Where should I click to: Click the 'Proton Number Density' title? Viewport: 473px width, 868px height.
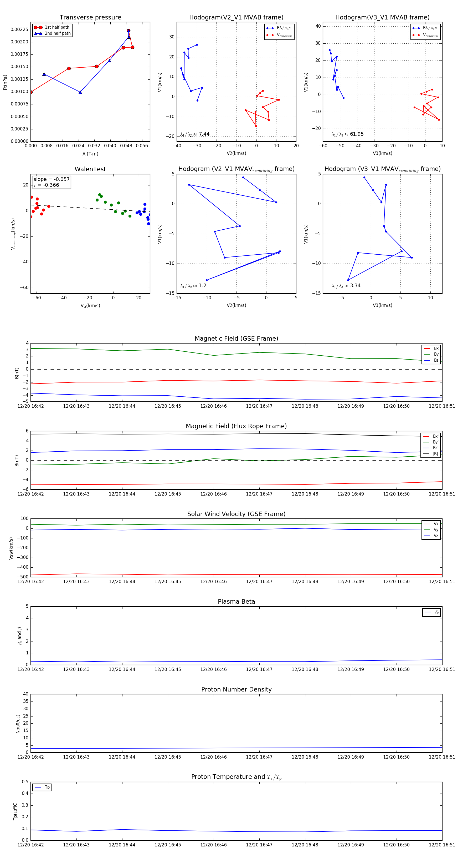[x=236, y=689]
